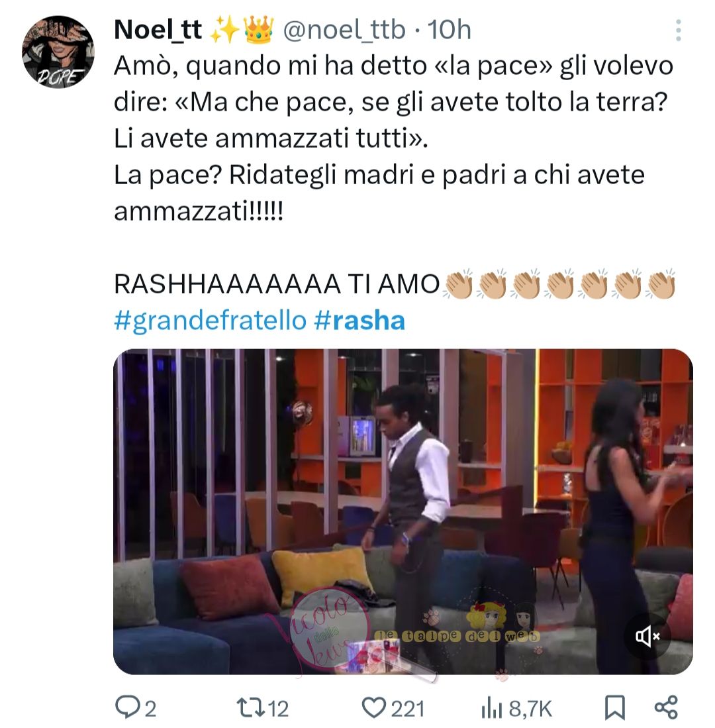
Task: Bookmark this tweet
Action: (x=615, y=708)
